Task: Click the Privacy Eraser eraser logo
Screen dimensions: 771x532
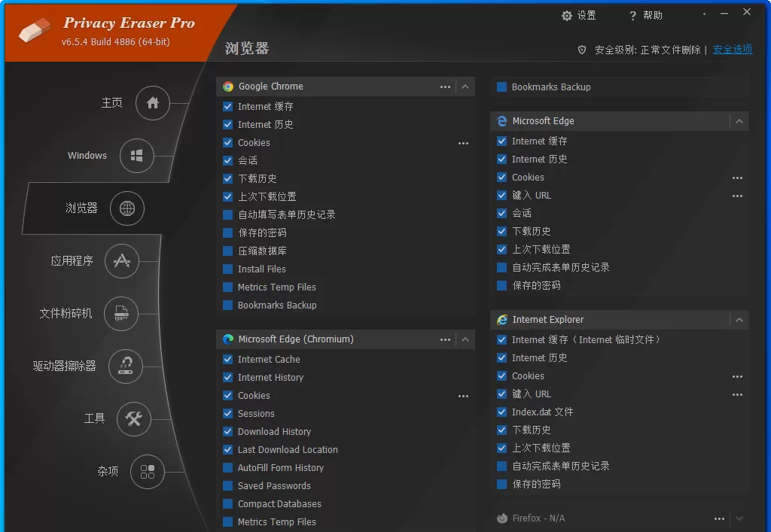Action: tap(35, 29)
